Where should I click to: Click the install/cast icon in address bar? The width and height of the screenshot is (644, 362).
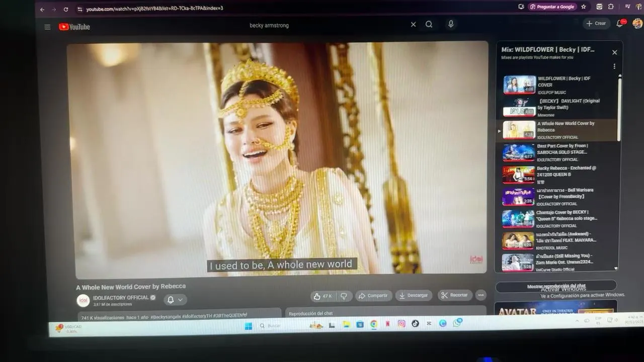pyautogui.click(x=521, y=7)
